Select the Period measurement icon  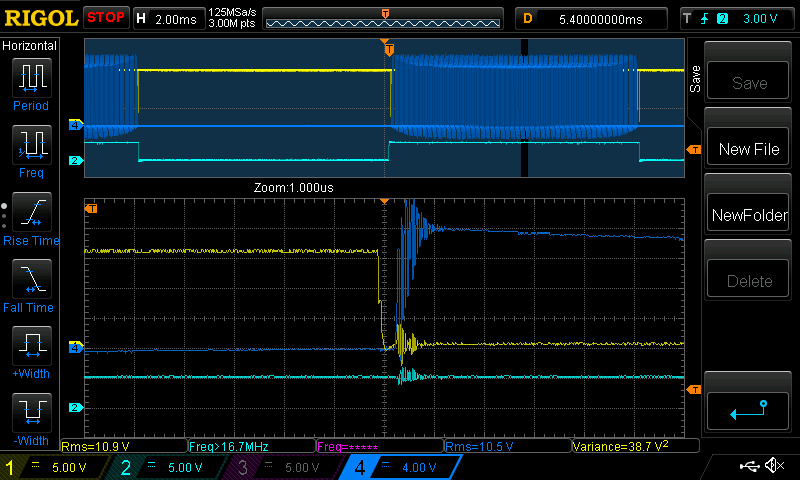pos(30,83)
